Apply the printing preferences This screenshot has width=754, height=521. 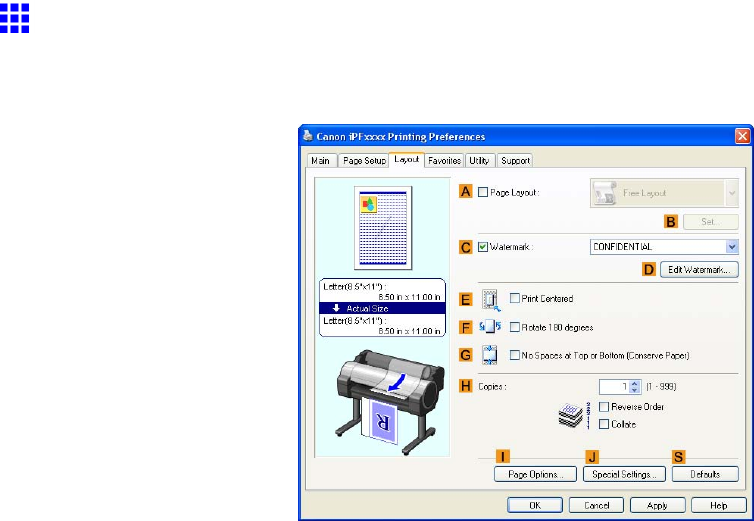(x=657, y=506)
